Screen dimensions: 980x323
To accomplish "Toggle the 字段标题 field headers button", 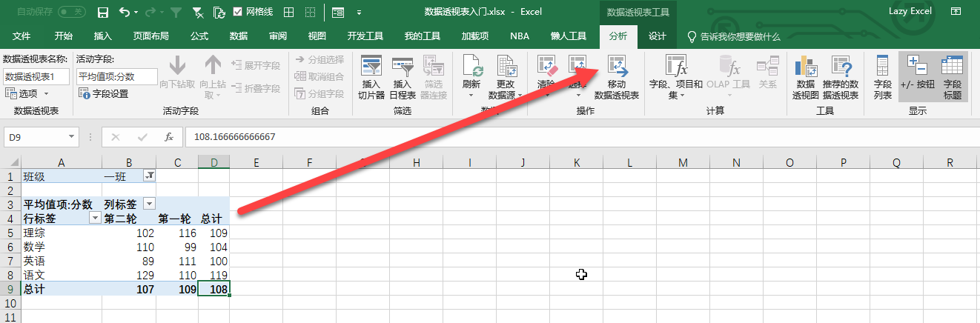I will pos(952,67).
